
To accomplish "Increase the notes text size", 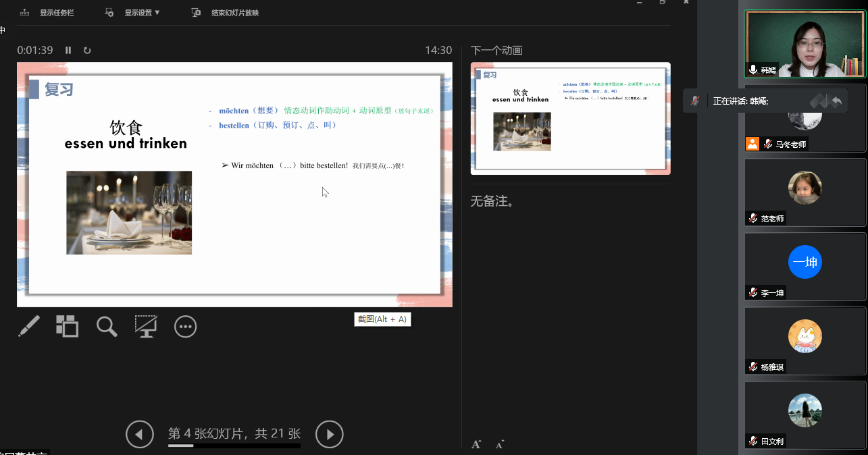I will click(x=476, y=444).
